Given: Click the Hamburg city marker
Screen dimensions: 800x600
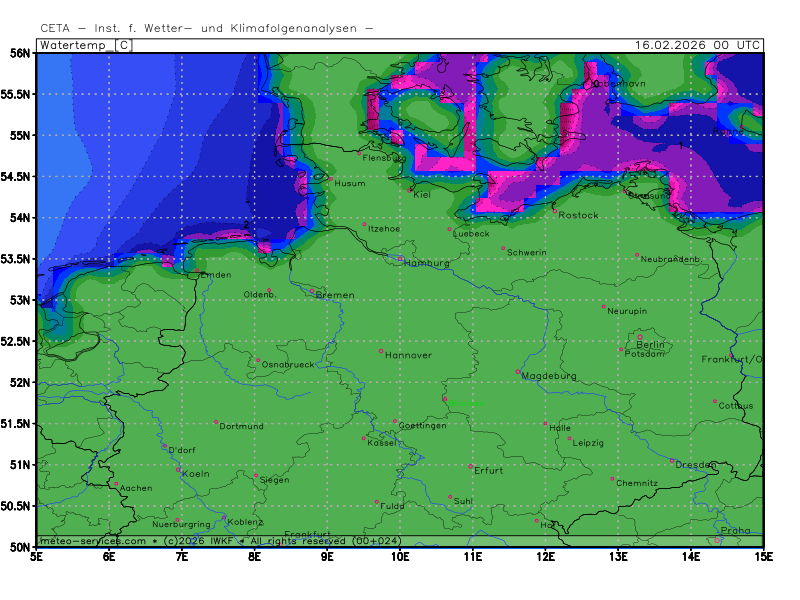Looking at the screenshot, I should 401,258.
